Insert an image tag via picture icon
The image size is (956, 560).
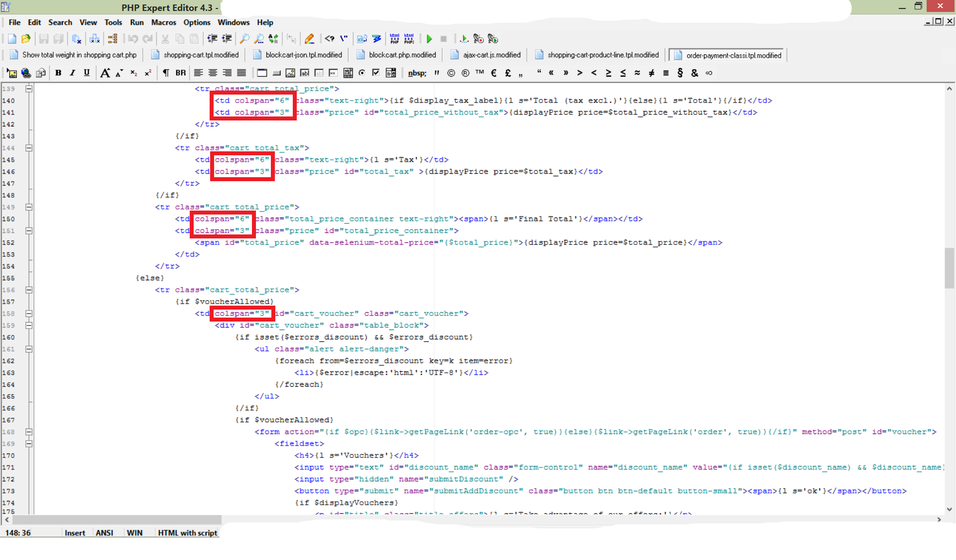12,73
